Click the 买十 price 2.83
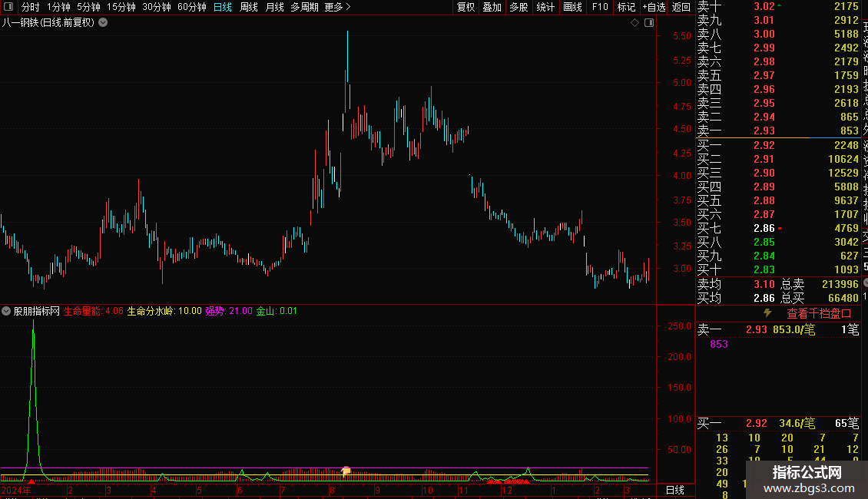This screenshot has height=499, width=868. [x=764, y=269]
